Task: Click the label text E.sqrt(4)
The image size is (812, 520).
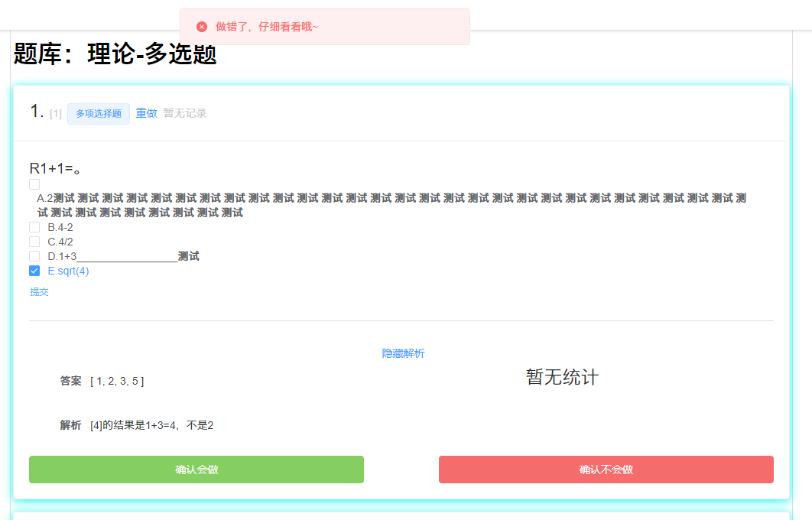Action: (x=68, y=271)
